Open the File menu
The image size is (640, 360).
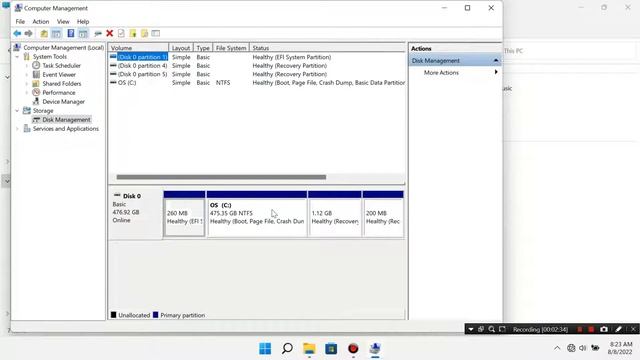20,22
